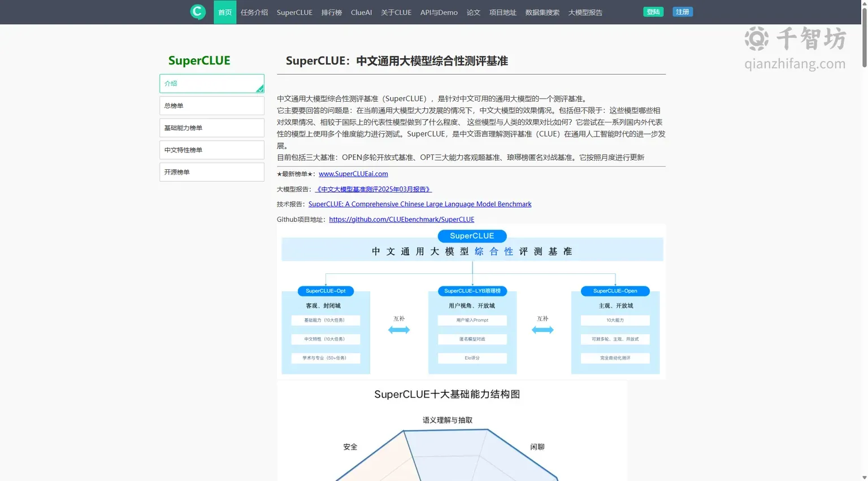Viewport: 868px width, 481px height.
Task: Select the 介绍 sidebar item
Action: coord(212,84)
